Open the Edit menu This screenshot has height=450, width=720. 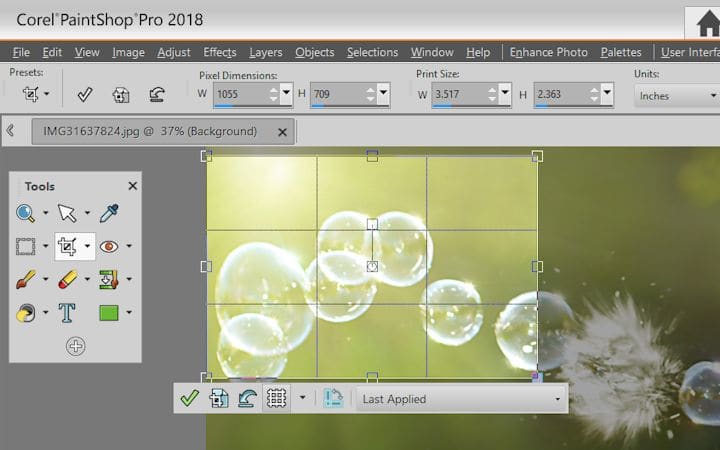52,52
